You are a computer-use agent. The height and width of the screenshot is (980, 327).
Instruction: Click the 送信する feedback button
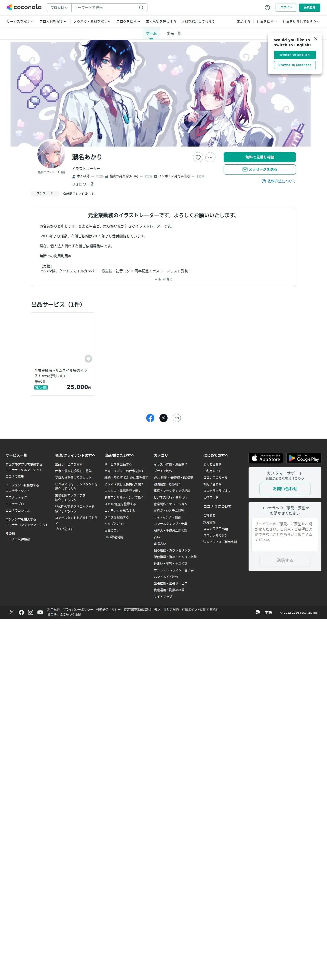point(285,560)
